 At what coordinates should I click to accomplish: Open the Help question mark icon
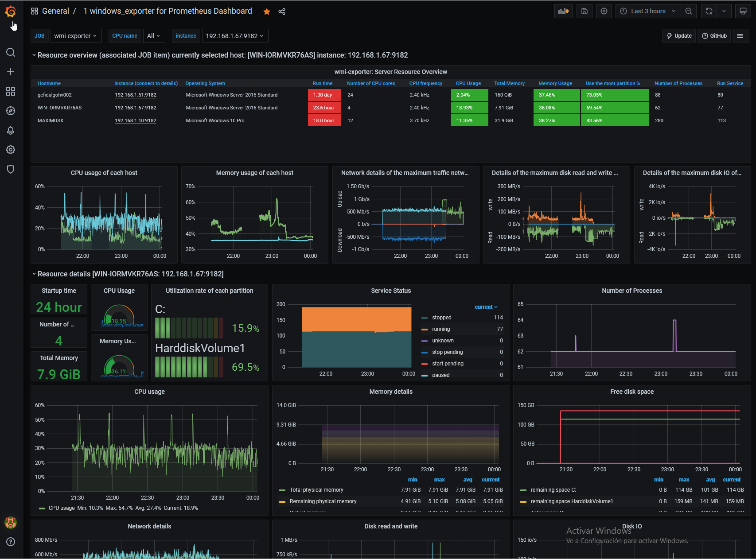[11, 542]
